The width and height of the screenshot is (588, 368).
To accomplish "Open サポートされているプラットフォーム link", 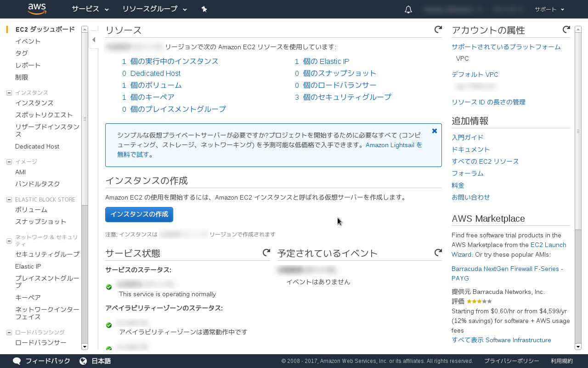I will click(506, 47).
